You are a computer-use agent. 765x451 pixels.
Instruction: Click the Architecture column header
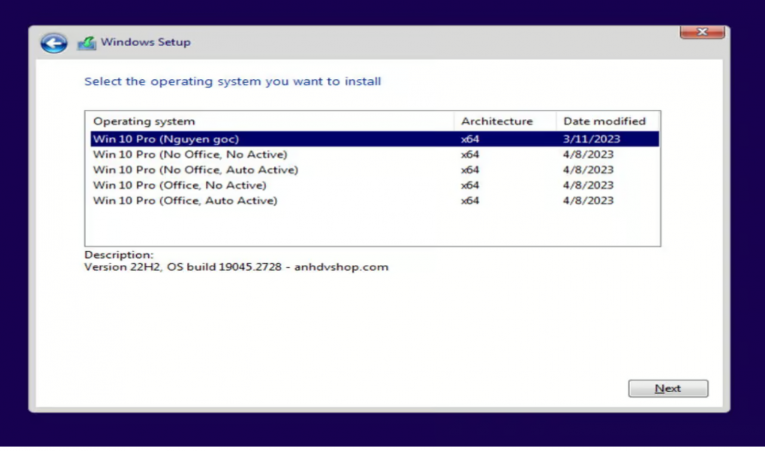tap(505, 121)
